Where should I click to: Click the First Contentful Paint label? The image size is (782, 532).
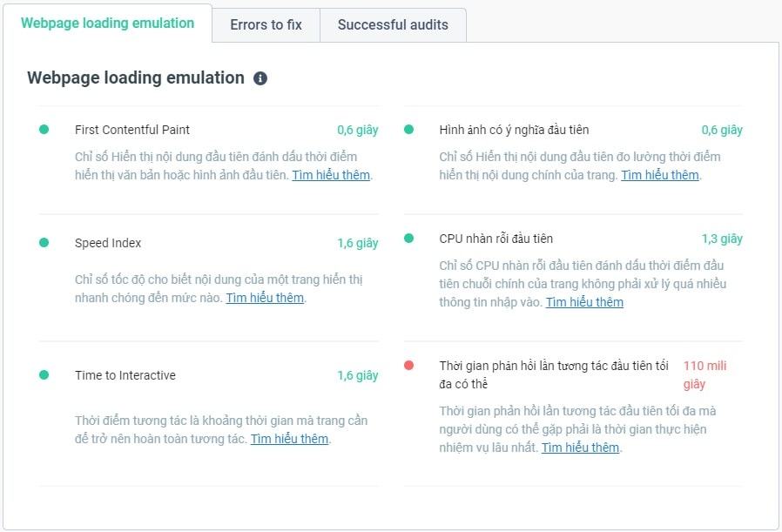(132, 130)
